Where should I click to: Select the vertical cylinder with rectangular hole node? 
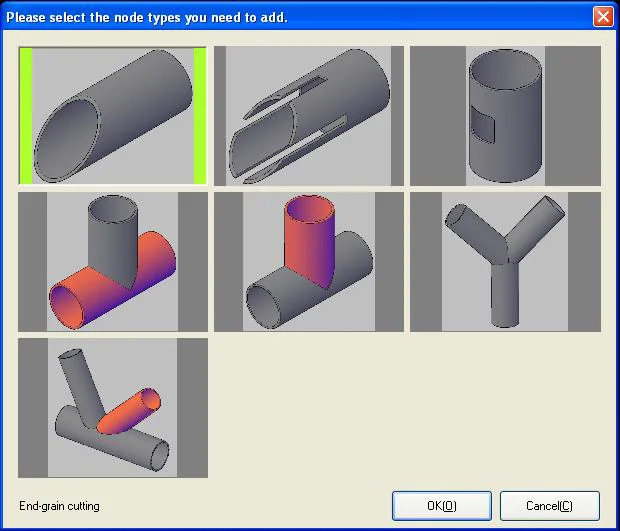click(x=505, y=116)
